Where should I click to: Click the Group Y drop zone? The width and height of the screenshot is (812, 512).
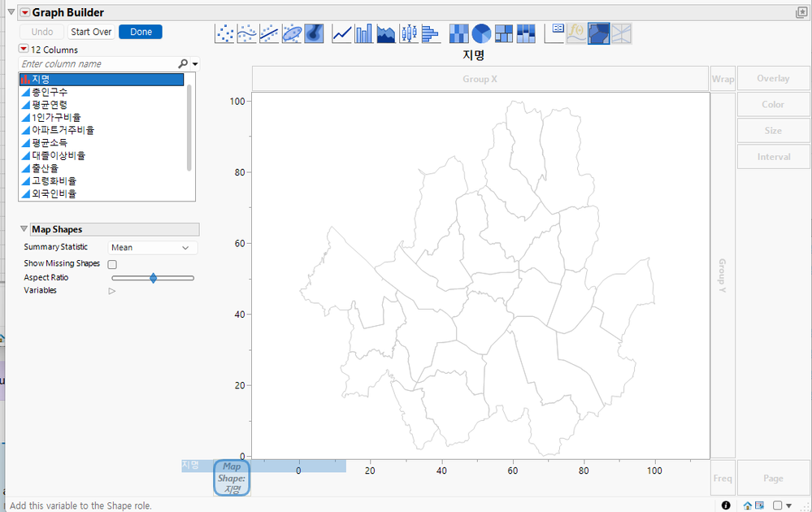point(723,276)
